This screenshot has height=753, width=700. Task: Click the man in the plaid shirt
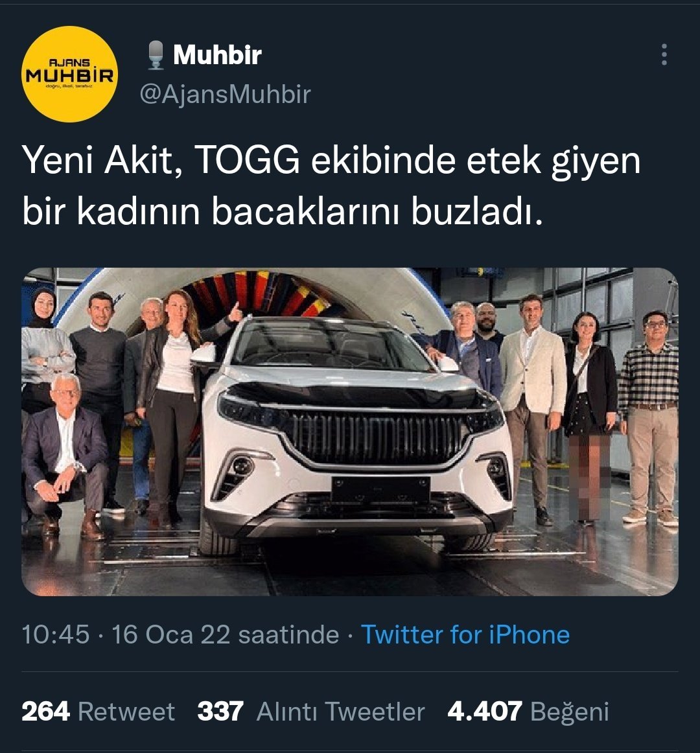tap(649, 417)
